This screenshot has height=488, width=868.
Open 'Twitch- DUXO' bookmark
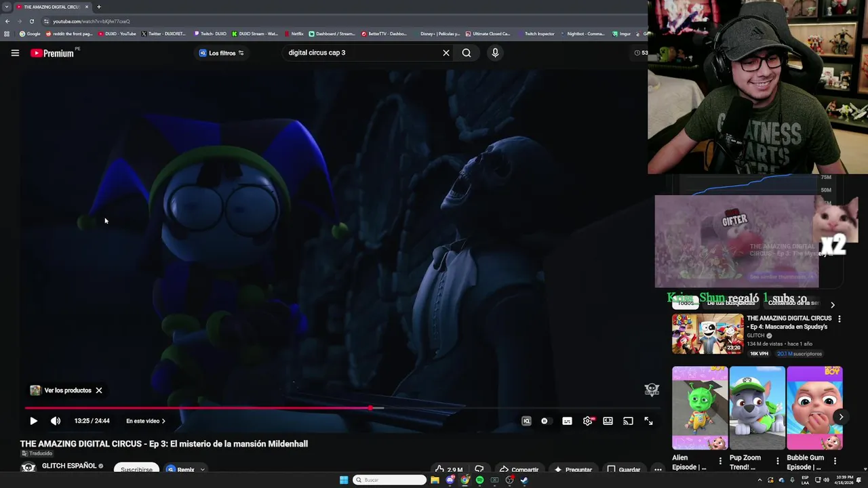pos(210,34)
